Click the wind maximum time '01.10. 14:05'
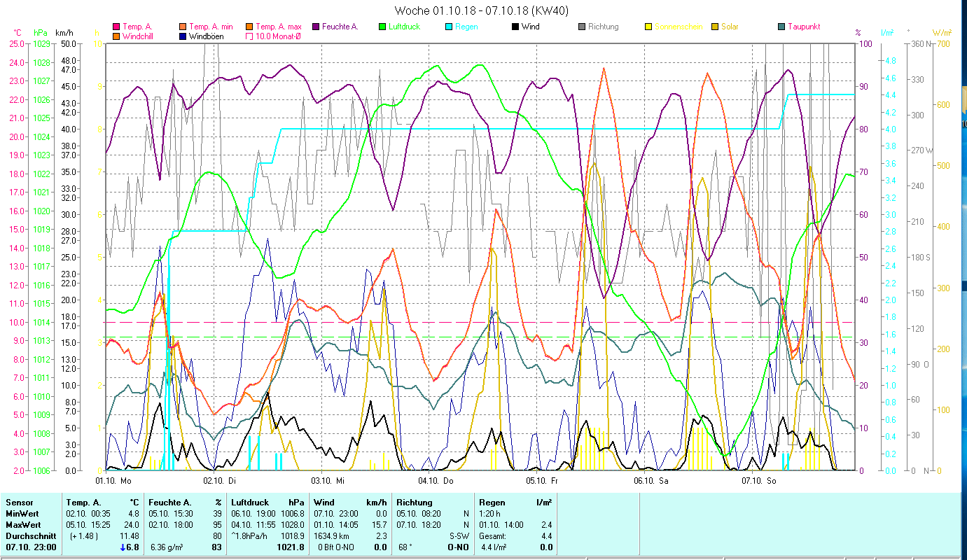 click(x=338, y=525)
